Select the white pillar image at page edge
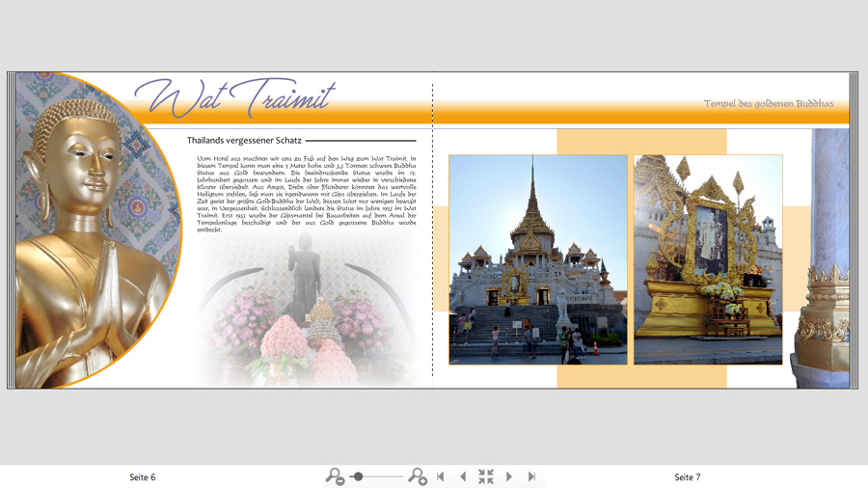Image resolution: width=868 pixels, height=488 pixels. coord(820,258)
